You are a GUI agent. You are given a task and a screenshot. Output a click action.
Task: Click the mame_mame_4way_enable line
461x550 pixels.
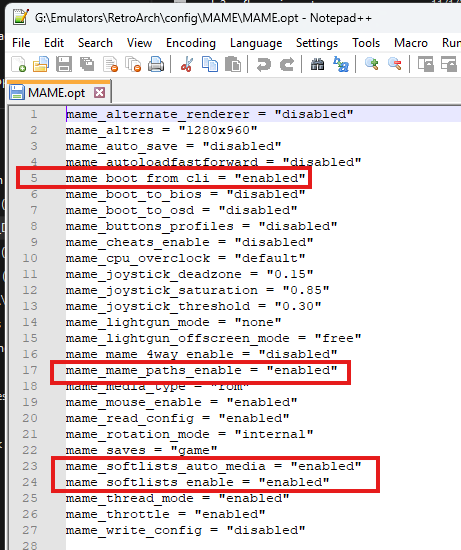201,354
